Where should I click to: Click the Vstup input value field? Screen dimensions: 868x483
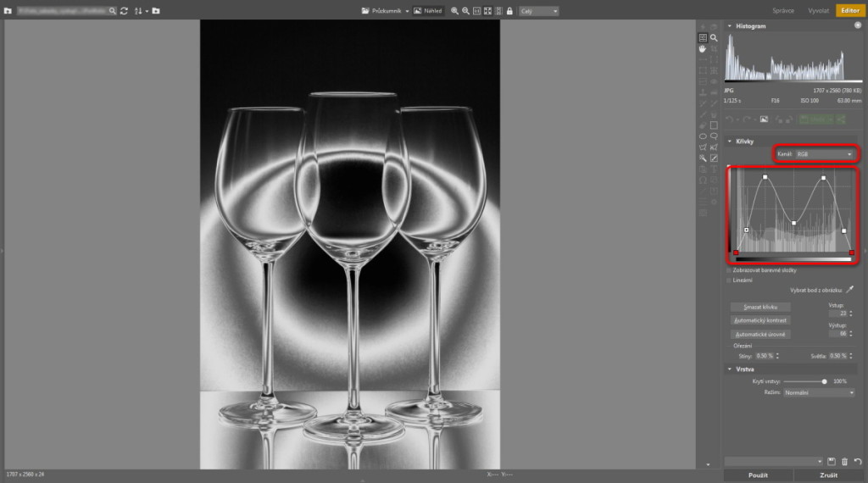coord(838,314)
